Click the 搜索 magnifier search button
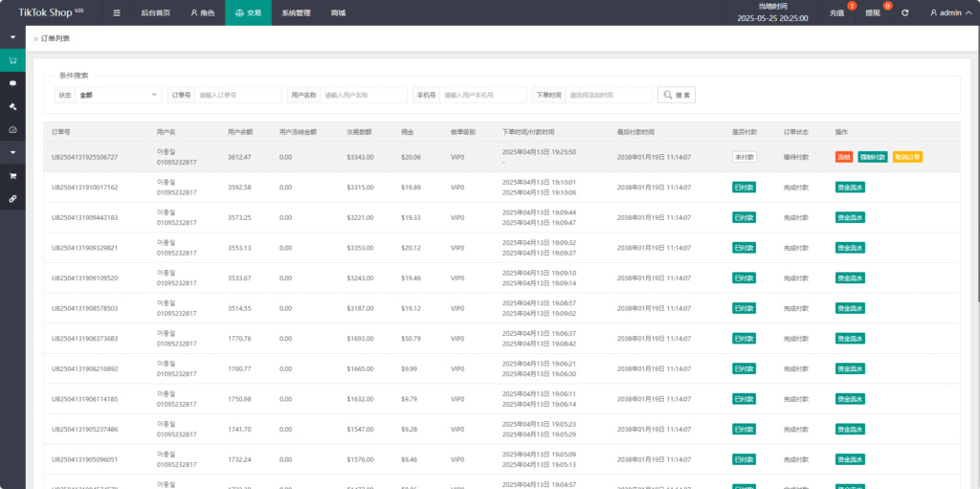This screenshot has height=489, width=980. tap(677, 95)
